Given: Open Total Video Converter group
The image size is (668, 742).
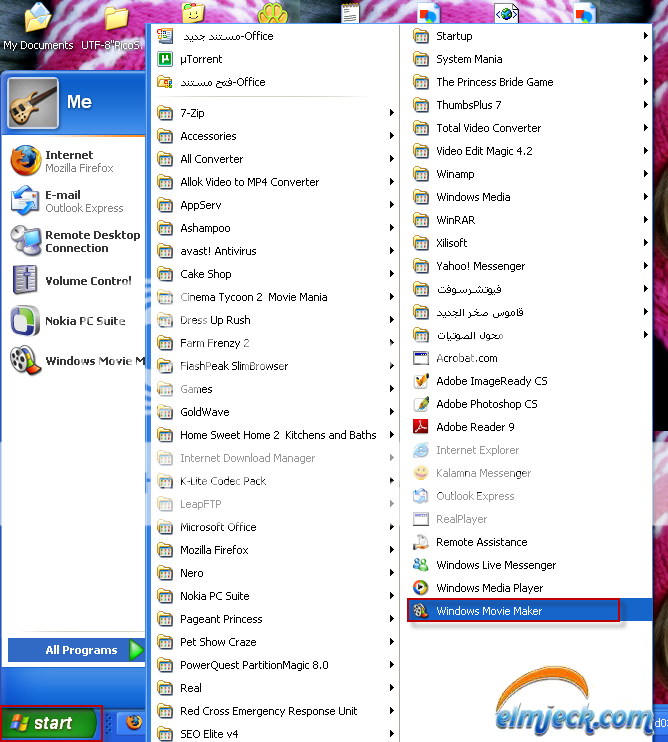Looking at the screenshot, I should click(530, 128).
